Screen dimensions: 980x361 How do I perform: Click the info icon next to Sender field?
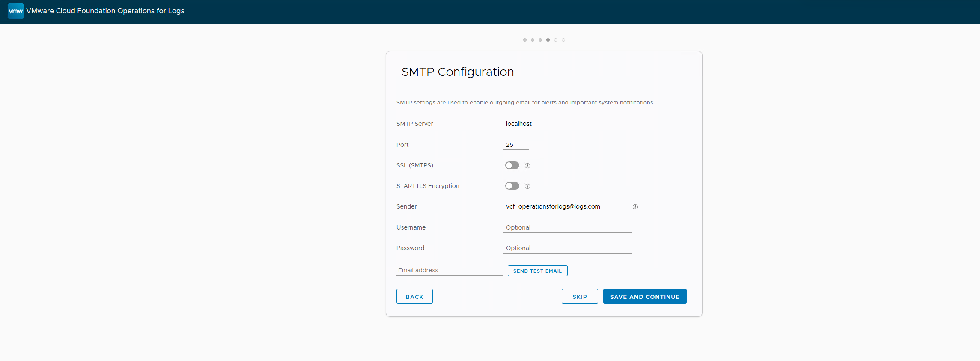[x=635, y=207]
